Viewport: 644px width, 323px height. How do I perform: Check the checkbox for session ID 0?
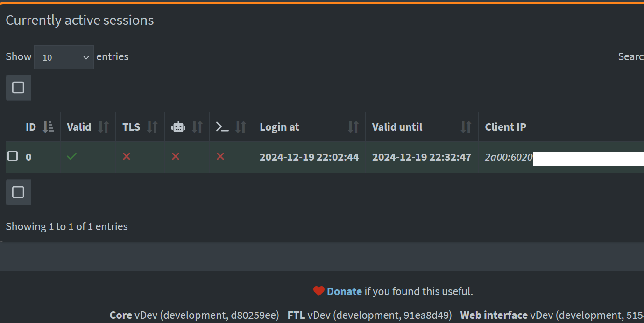[x=13, y=156]
